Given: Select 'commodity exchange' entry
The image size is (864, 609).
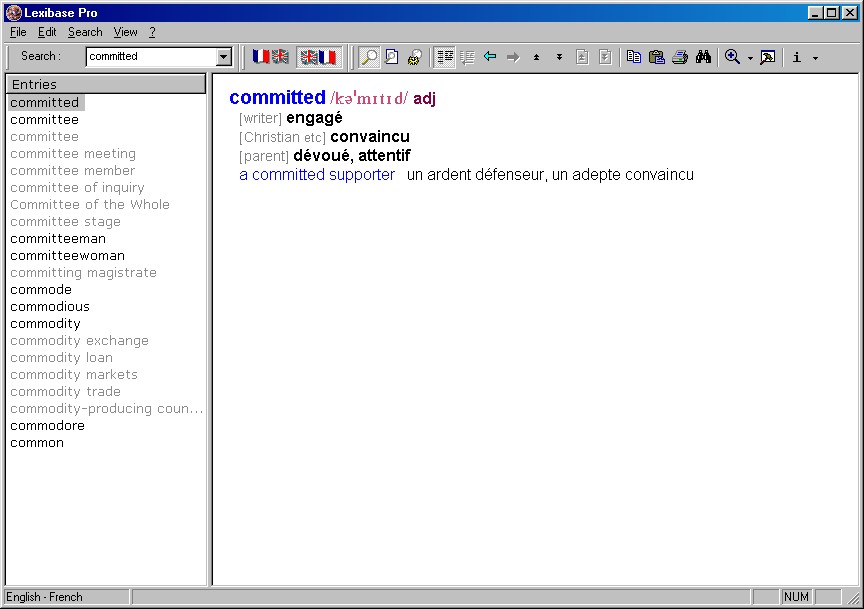Looking at the screenshot, I should coord(79,341).
